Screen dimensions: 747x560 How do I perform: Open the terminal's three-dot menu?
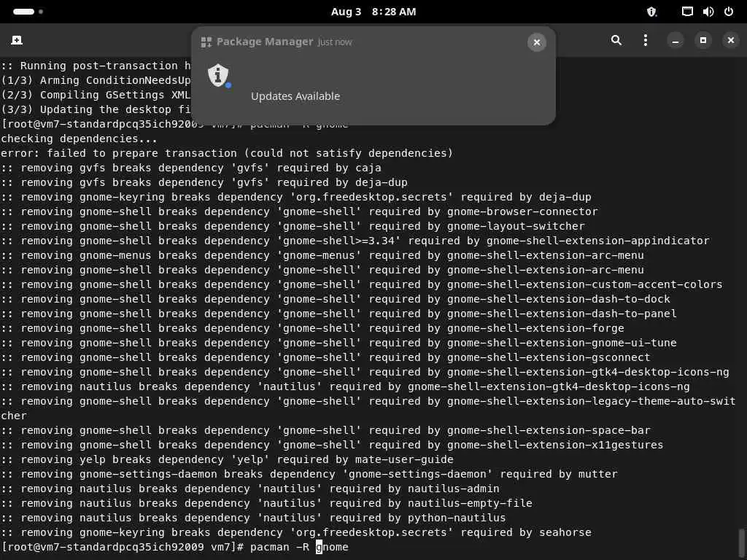point(646,41)
